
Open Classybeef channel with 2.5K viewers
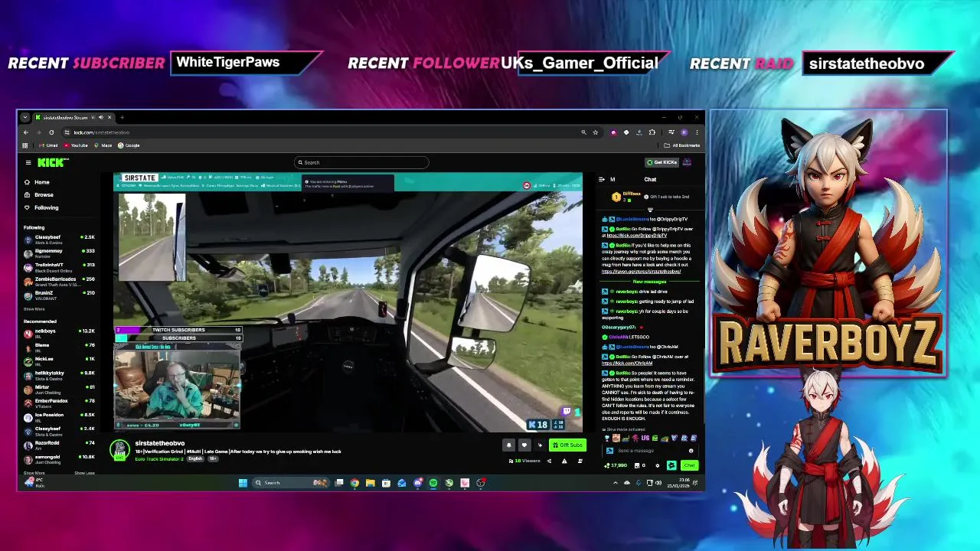click(x=60, y=239)
